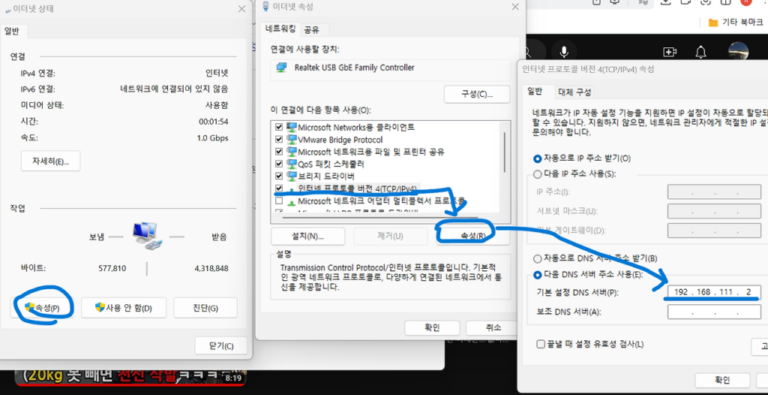
Task: Click 속성(P) in the 이더넷 상태 window
Action: [42, 308]
